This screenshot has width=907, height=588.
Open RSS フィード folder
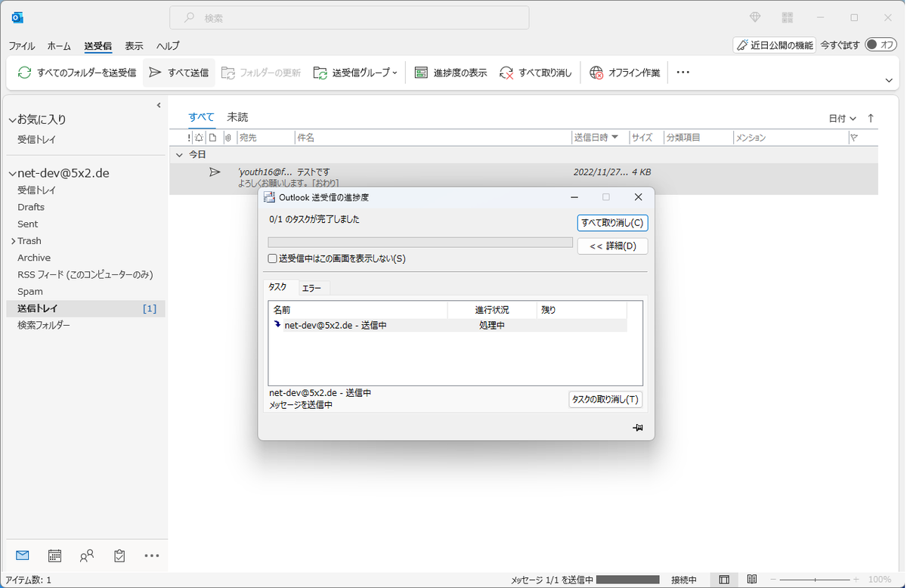(85, 274)
